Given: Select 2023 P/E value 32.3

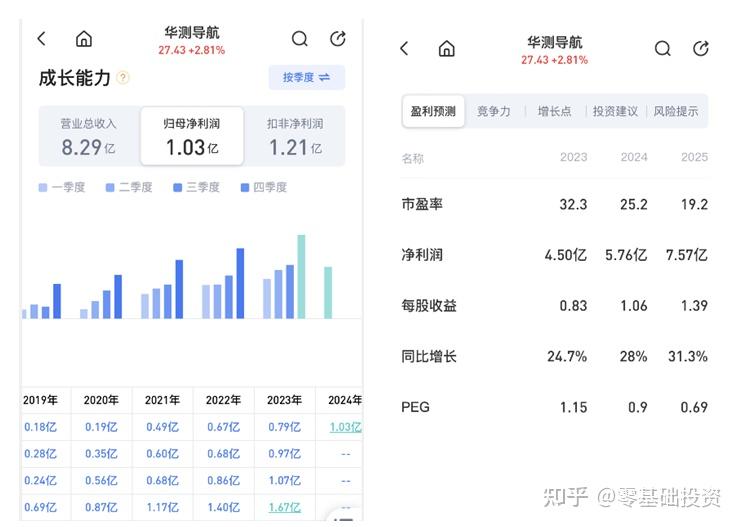Looking at the screenshot, I should coord(573,204).
